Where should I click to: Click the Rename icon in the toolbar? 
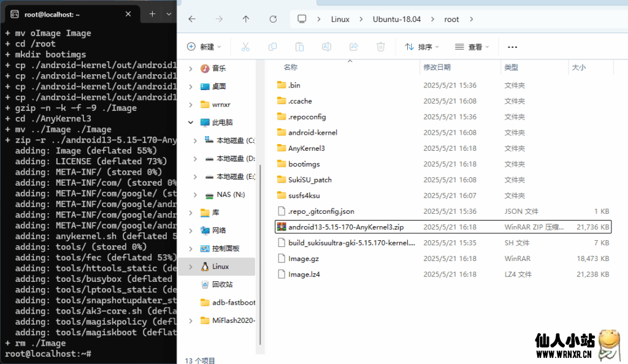pyautogui.click(x=326, y=47)
